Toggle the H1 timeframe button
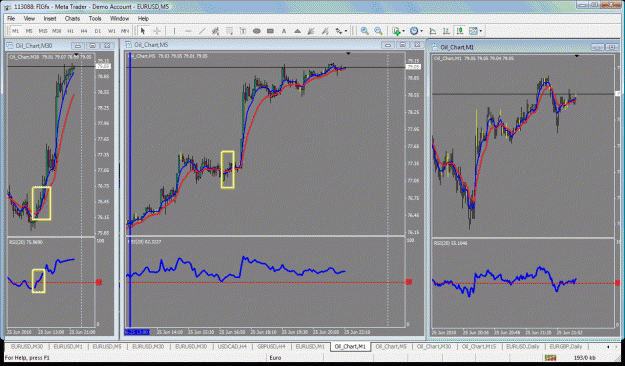The image size is (625, 366). (x=71, y=31)
